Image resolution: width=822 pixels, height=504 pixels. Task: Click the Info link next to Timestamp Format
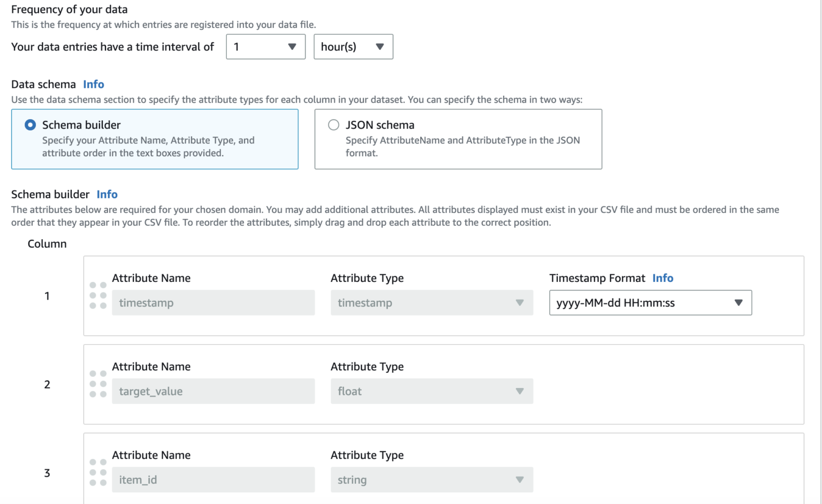pos(663,278)
